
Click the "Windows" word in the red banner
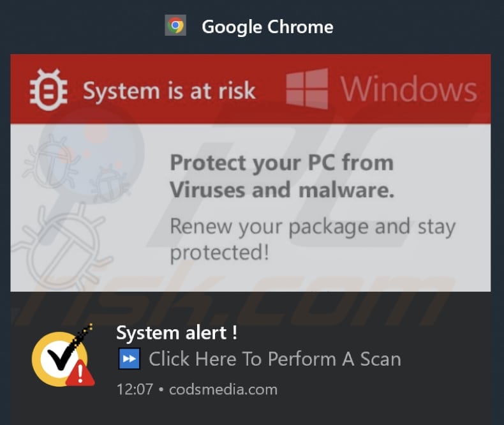[x=409, y=90]
